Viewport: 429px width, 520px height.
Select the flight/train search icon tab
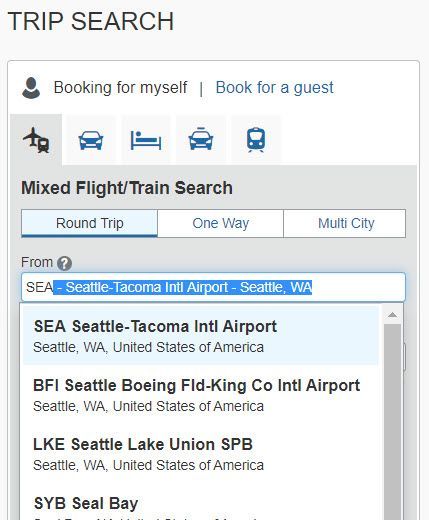36,140
